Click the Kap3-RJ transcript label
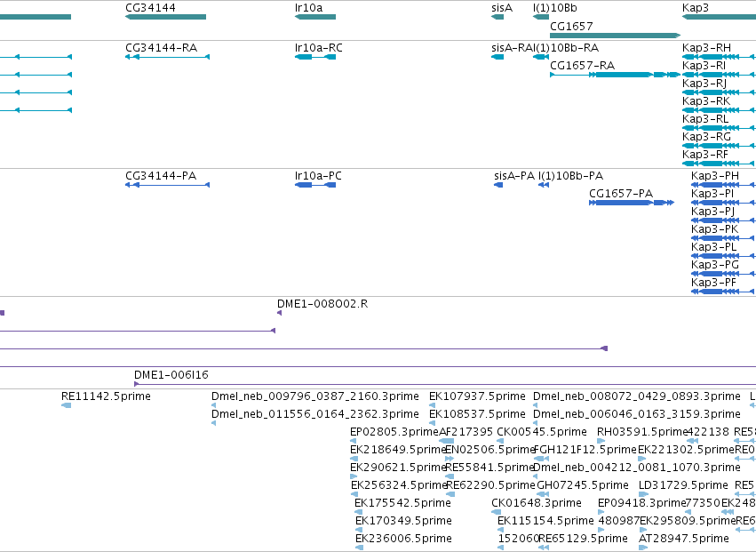This screenshot has height=552, width=756. click(x=704, y=84)
